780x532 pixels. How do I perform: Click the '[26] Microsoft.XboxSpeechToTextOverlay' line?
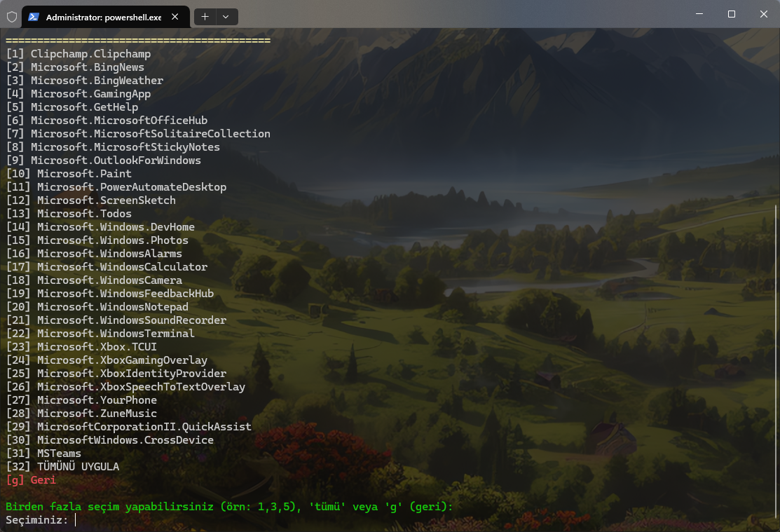click(126, 387)
